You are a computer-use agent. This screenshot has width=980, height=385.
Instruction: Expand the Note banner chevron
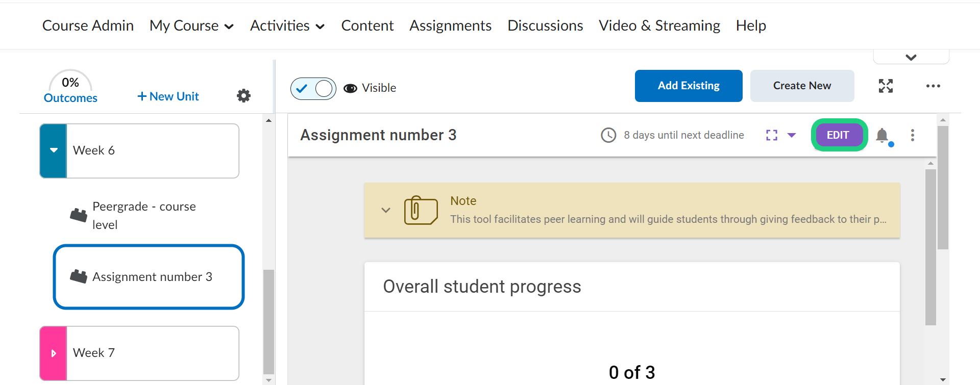pyautogui.click(x=386, y=210)
